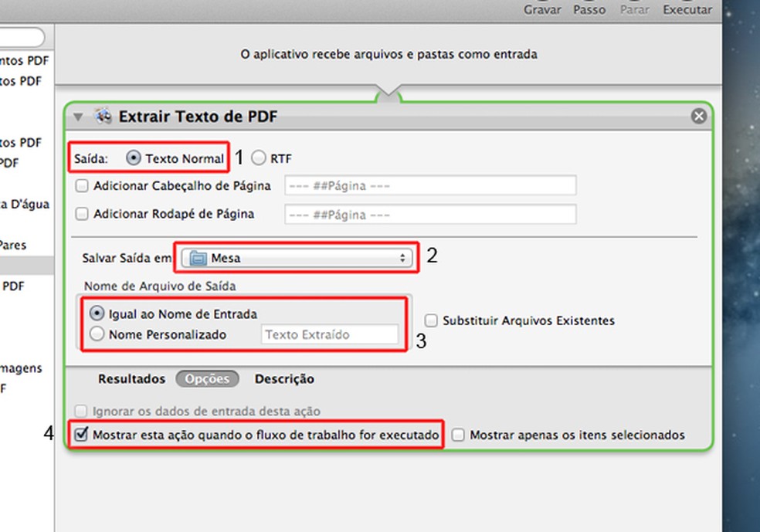Click the Extrair Texto de PDF action icon
The image size is (760, 532).
click(101, 116)
